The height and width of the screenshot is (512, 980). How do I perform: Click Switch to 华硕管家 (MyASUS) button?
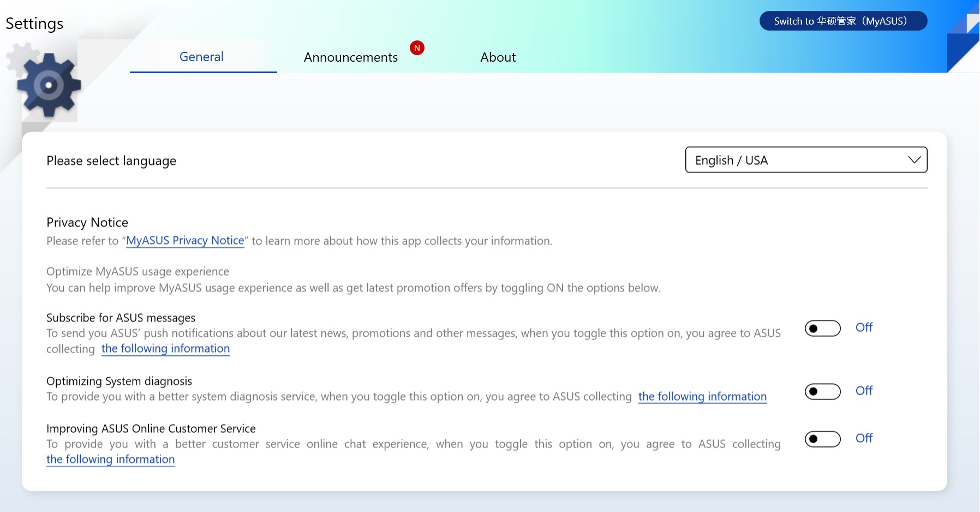point(843,21)
